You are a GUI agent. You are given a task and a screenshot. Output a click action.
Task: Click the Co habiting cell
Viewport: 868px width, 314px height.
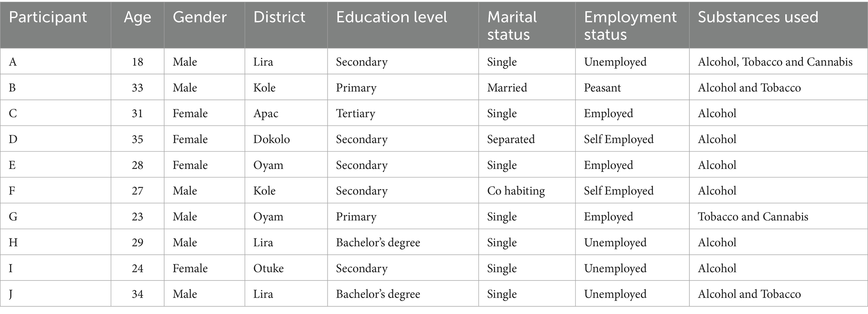(516, 191)
